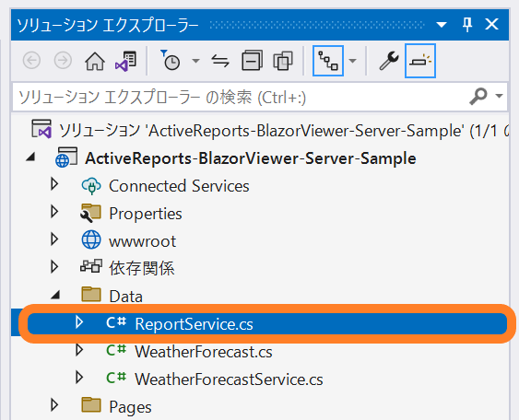This screenshot has width=519, height=420.
Task: Open Properties wrench icon in toolbar
Action: click(389, 61)
